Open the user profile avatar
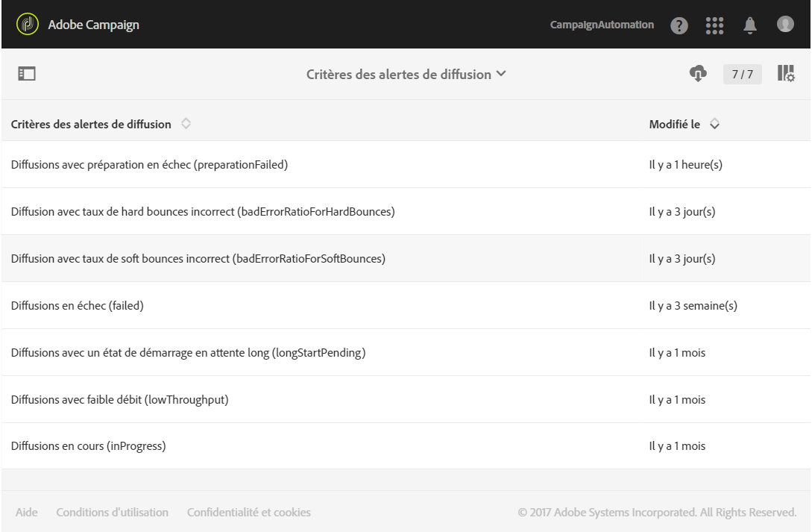The width and height of the screenshot is (812, 532). 785,25
